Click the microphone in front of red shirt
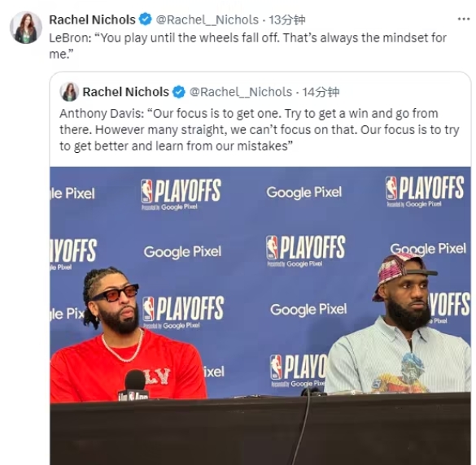Viewport: 476px width, 465px height. point(134,384)
